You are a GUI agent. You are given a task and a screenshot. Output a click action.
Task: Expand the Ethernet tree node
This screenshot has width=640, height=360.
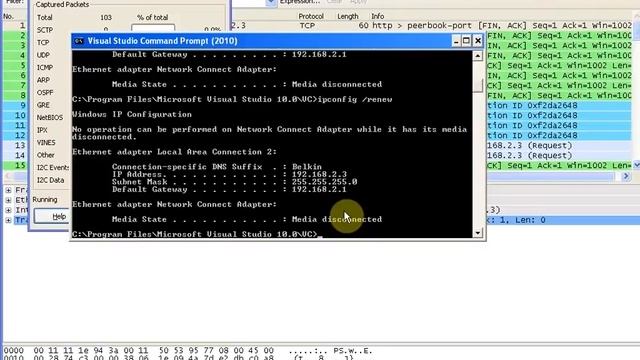point(8,200)
